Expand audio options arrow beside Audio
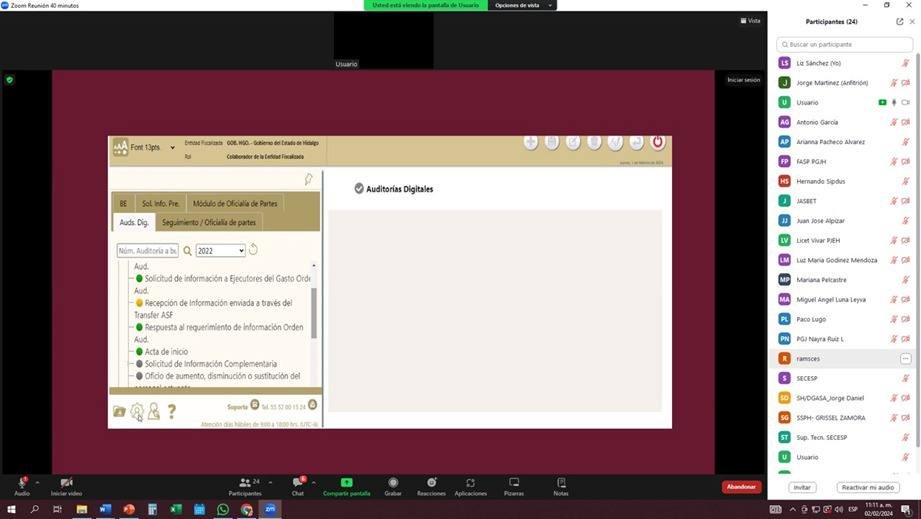The width and height of the screenshot is (921, 519). pos(38,481)
